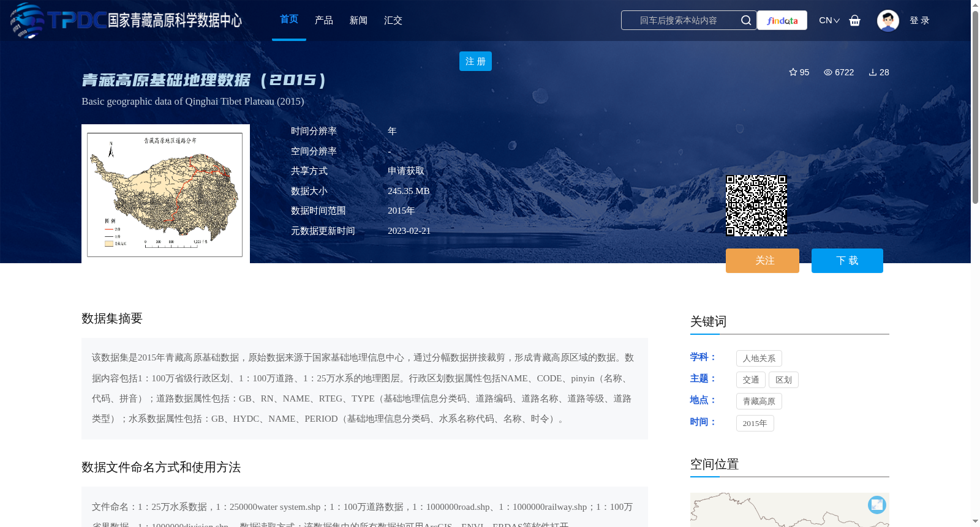
Task: Click the 申请获取 sharing method value
Action: (x=406, y=171)
